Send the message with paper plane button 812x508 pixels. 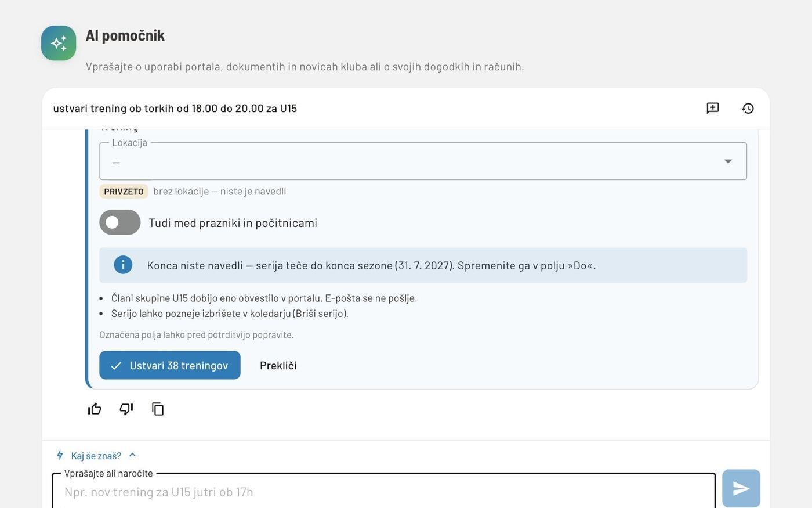click(x=741, y=488)
